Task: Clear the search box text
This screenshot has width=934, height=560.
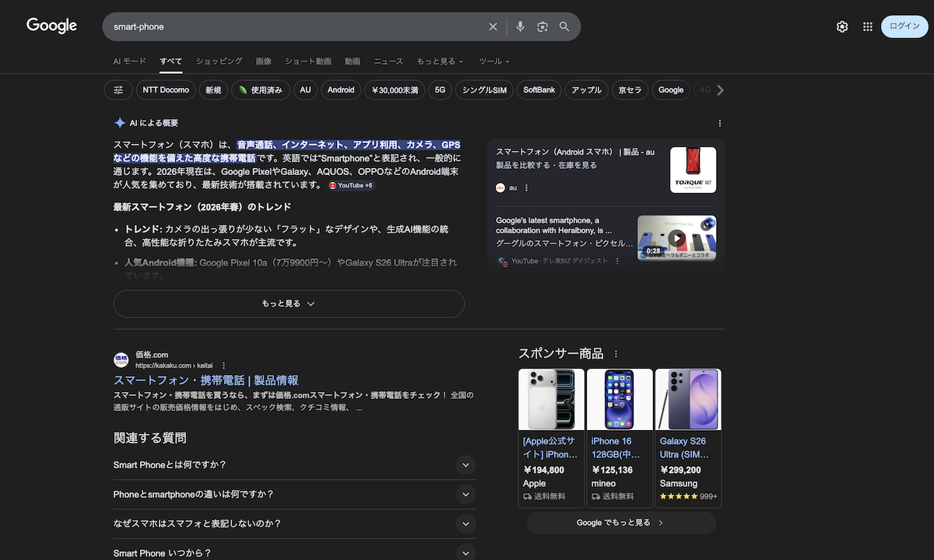Action: click(493, 26)
